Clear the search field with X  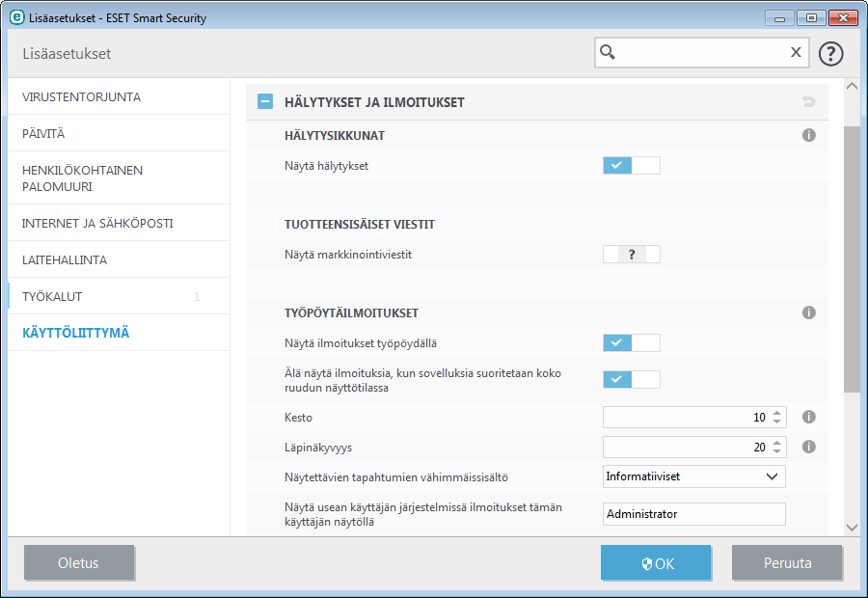tap(796, 52)
